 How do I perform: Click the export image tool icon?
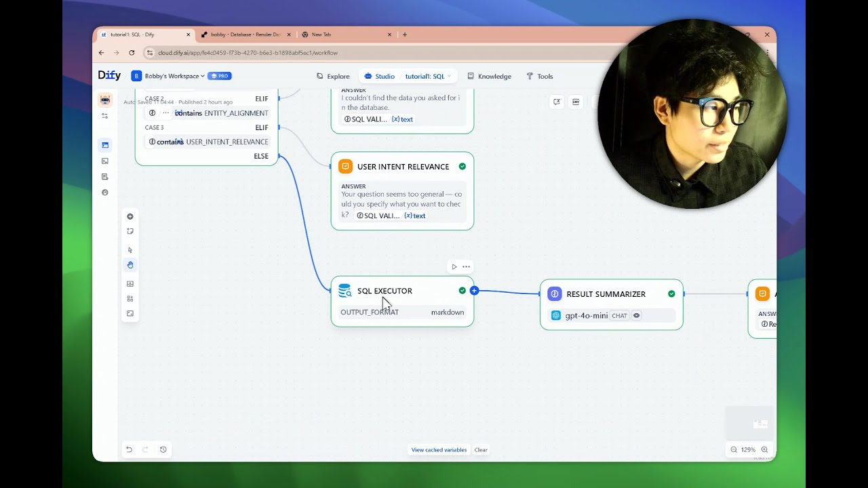(130, 284)
